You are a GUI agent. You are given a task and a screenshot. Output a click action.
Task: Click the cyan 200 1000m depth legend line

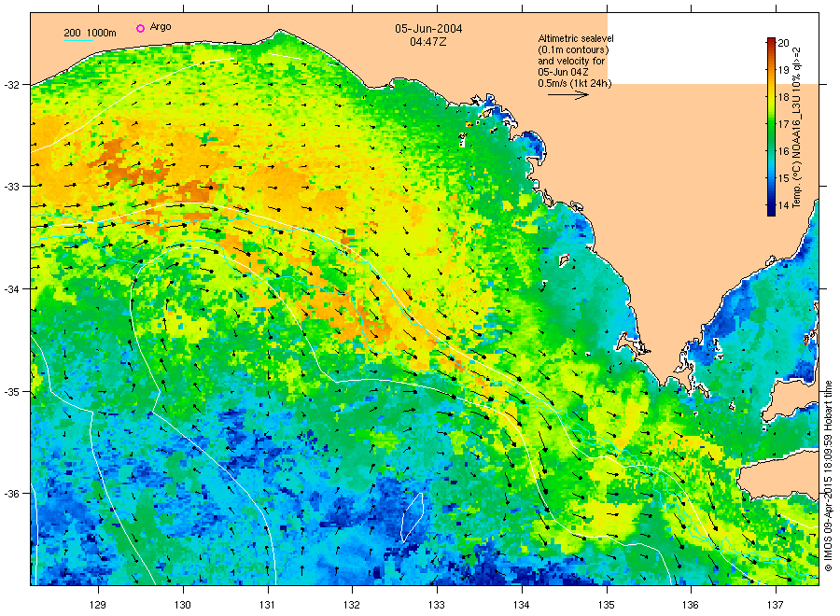click(x=78, y=40)
